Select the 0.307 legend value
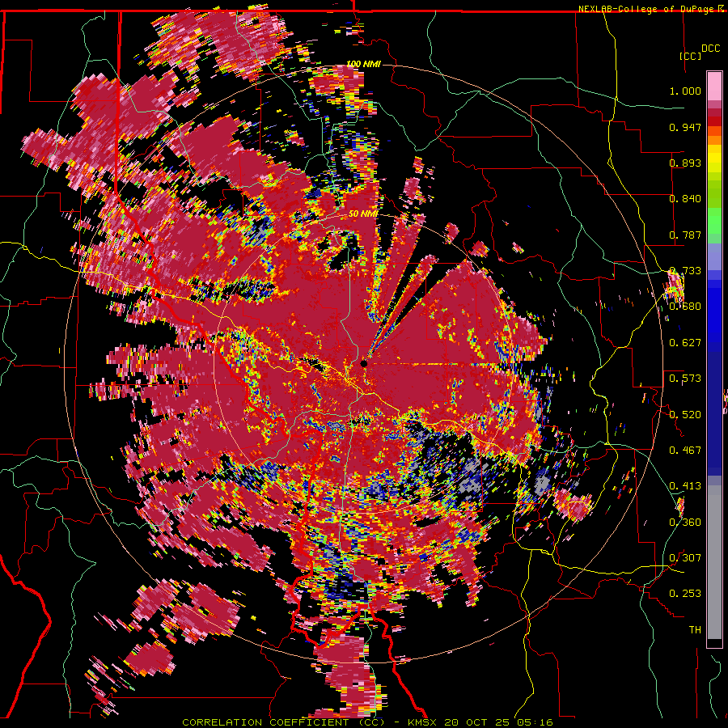Image resolution: width=728 pixels, height=728 pixels. tap(685, 558)
